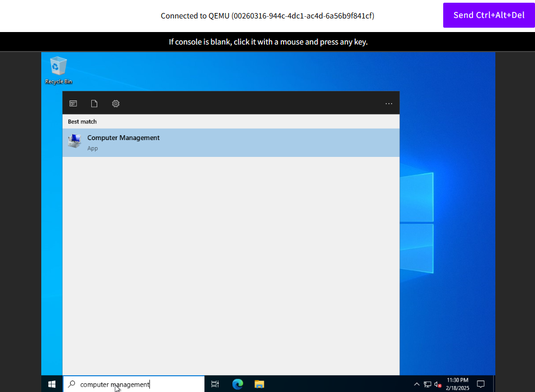Screen dimensions: 535x392
Task: Launch Microsoft Edge from the taskbar
Action: point(237,384)
